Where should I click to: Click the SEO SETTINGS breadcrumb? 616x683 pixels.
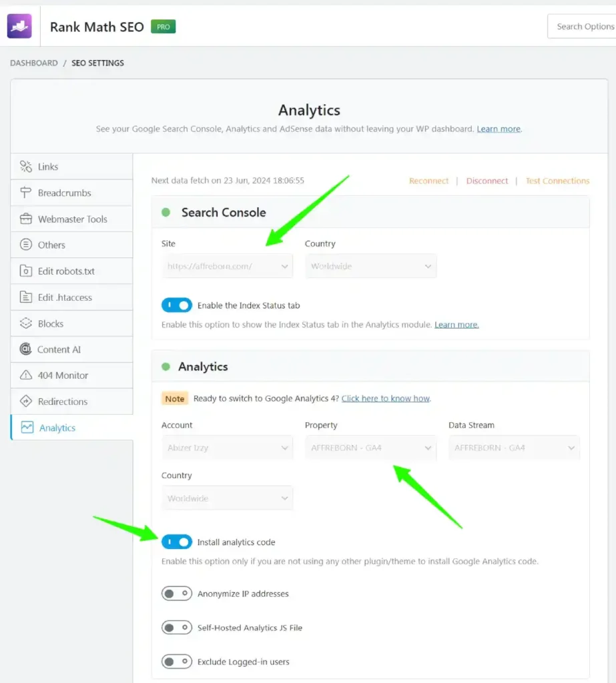[x=97, y=63]
